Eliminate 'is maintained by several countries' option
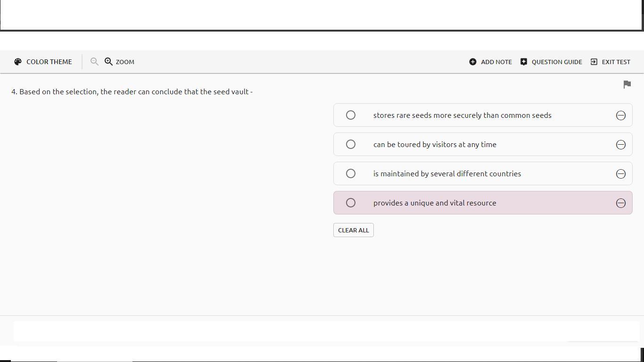The image size is (644, 362). click(x=621, y=174)
